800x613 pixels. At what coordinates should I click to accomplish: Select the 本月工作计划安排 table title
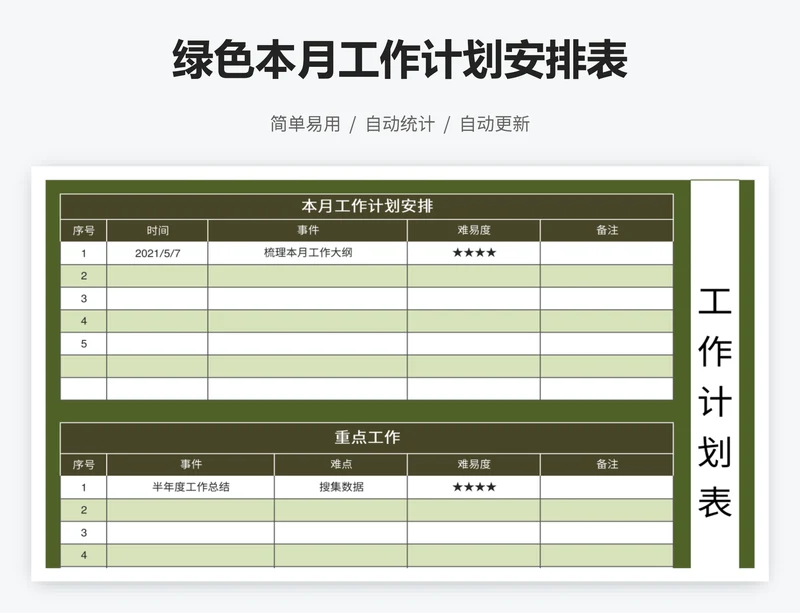pos(367,206)
